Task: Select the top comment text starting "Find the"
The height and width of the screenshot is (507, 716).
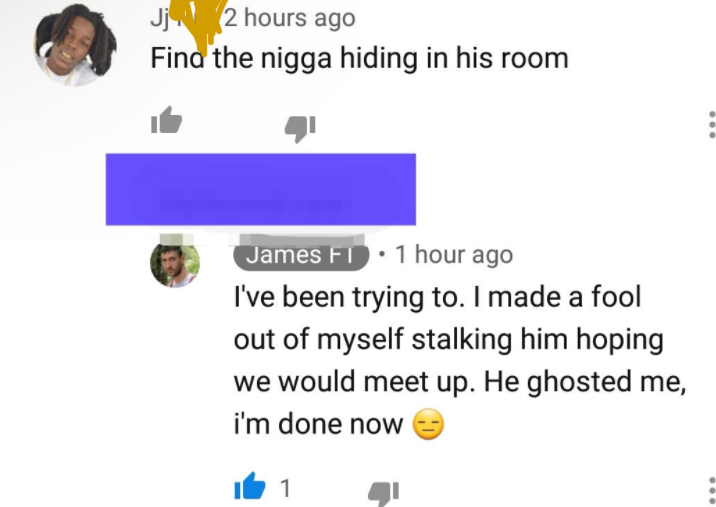Action: pos(359,59)
